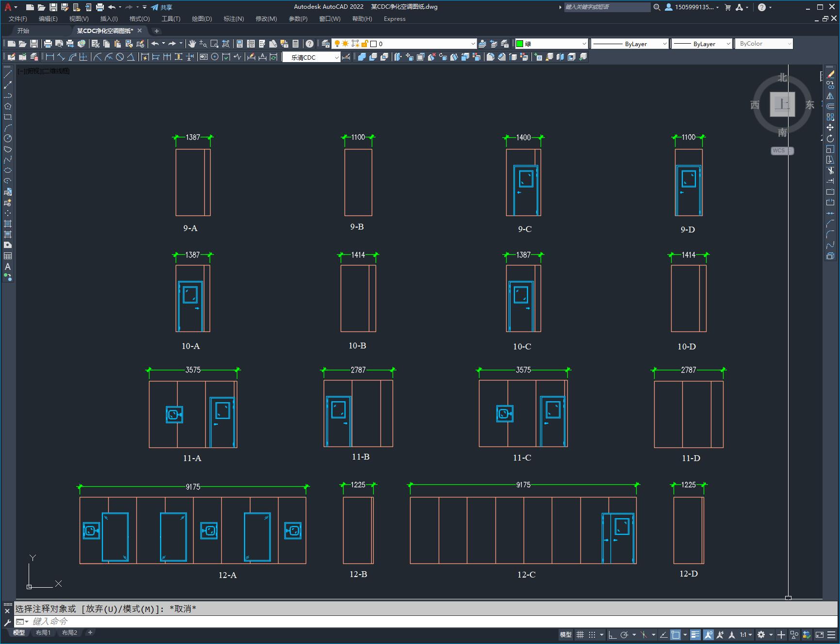Open the Layer Properties manager icon

coord(326,44)
